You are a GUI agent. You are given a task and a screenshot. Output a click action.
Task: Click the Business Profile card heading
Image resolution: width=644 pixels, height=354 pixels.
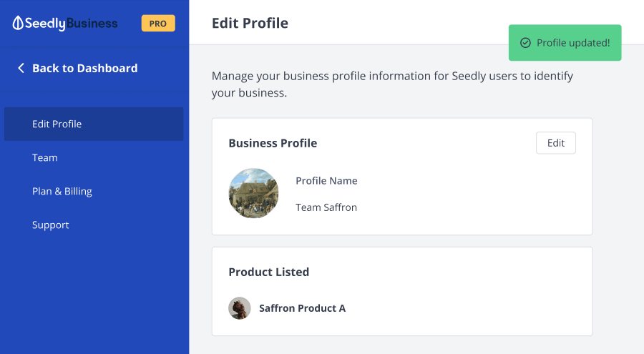click(273, 143)
